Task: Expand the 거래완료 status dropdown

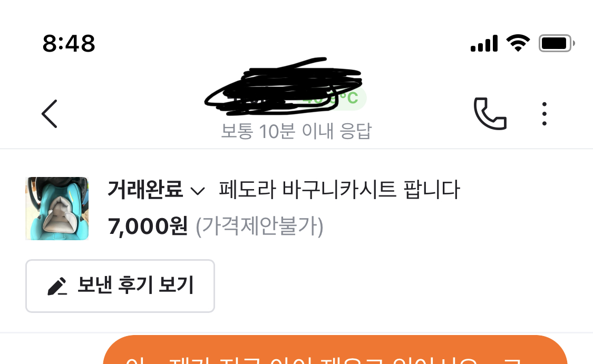Action: (156, 189)
